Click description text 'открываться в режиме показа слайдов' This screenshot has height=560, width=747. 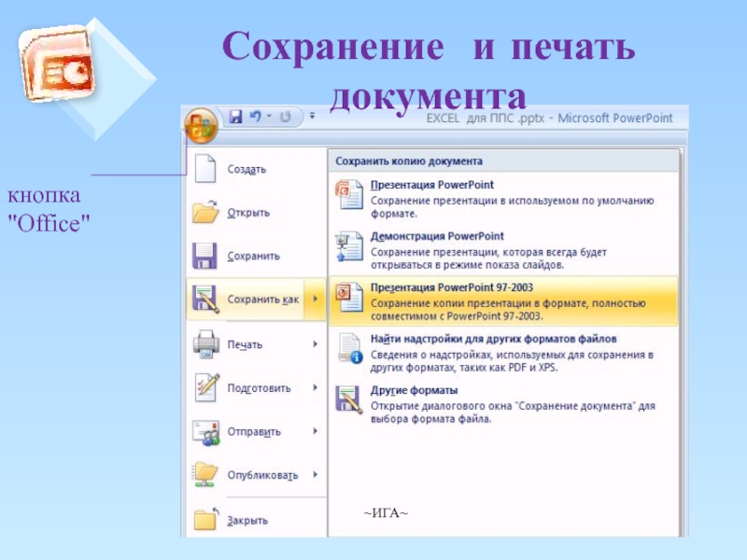pyautogui.click(x=468, y=265)
